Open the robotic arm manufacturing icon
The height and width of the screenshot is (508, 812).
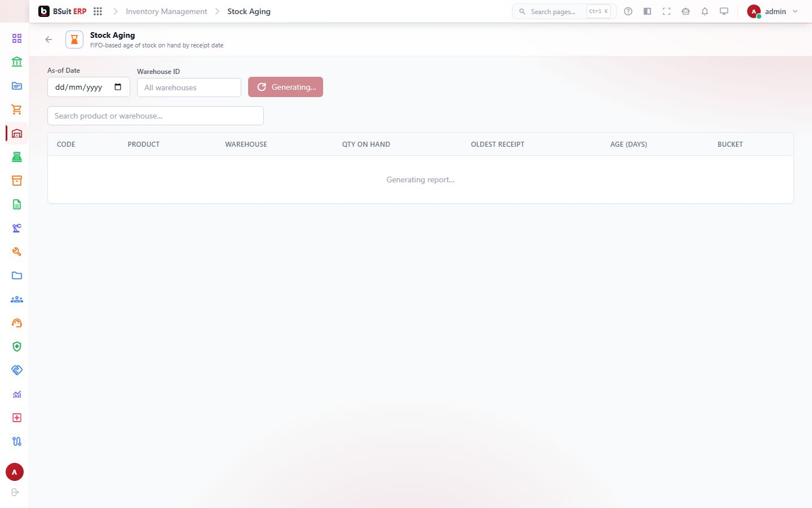pyautogui.click(x=17, y=228)
